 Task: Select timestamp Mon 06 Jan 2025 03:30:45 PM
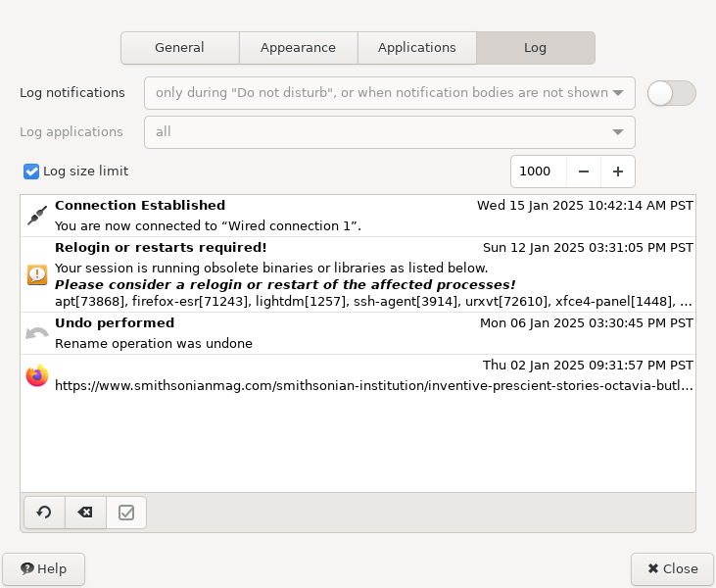pos(587,323)
